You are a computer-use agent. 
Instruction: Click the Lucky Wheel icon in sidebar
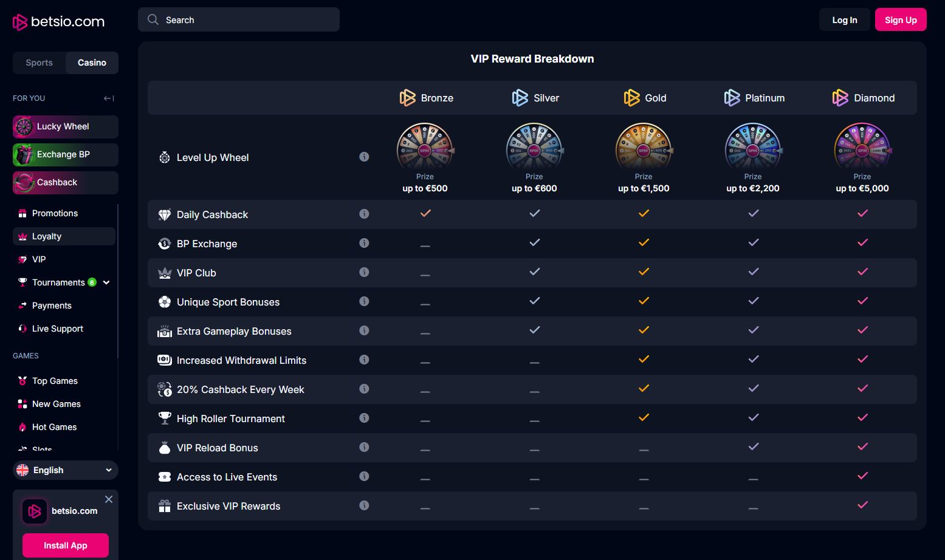[x=24, y=127]
